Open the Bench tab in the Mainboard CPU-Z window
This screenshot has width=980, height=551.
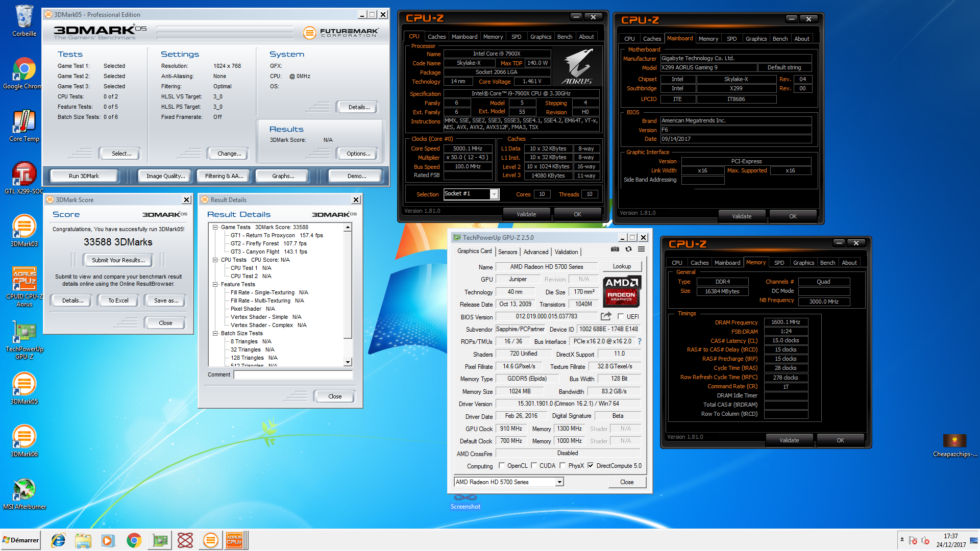pos(780,39)
